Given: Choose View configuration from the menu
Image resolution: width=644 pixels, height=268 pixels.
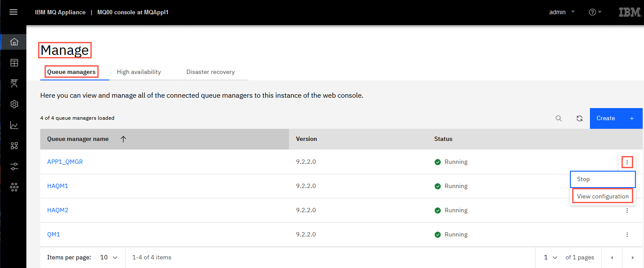Looking at the screenshot, I should (603, 196).
